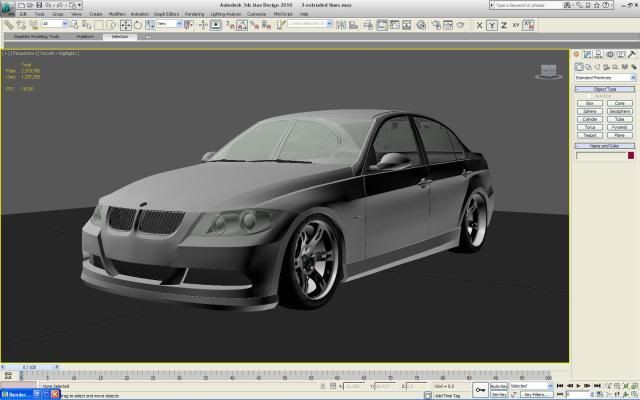Restrict to X axis
This screenshot has width=640, height=400.
(480, 25)
